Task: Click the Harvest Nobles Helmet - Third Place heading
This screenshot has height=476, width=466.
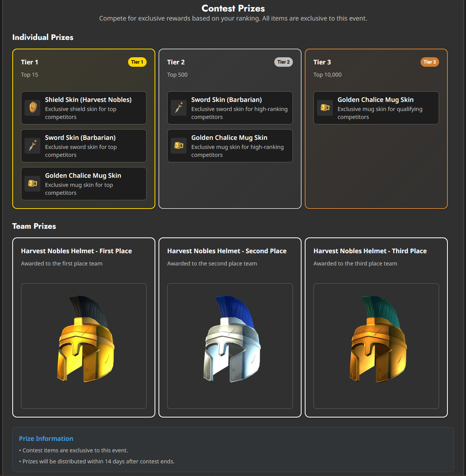Action: click(x=370, y=251)
